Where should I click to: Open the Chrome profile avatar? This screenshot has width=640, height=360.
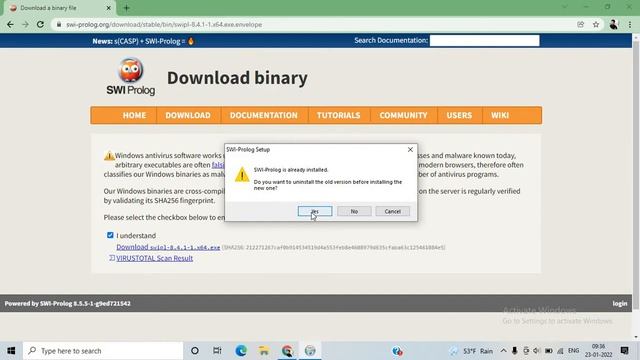coord(613,24)
